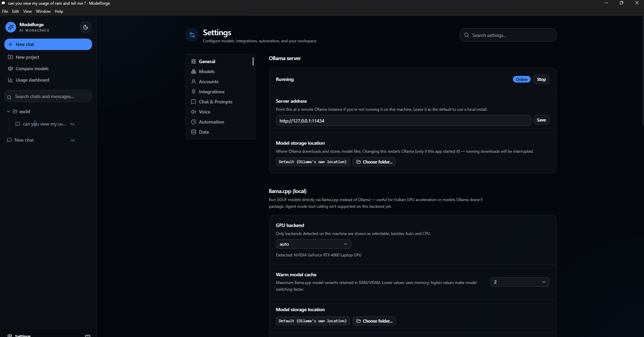Select the General settings section
The height and width of the screenshot is (337, 644).
click(220, 61)
